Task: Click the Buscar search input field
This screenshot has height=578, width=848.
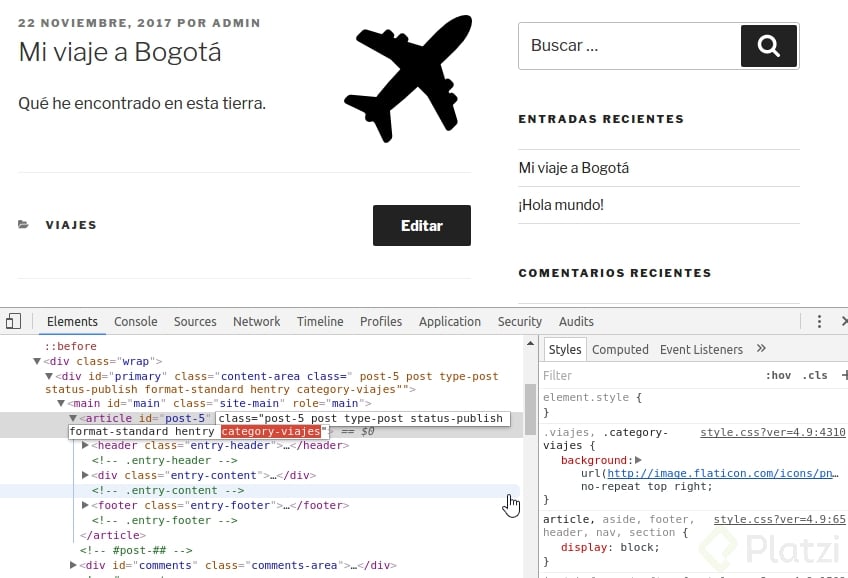Action: coord(630,46)
